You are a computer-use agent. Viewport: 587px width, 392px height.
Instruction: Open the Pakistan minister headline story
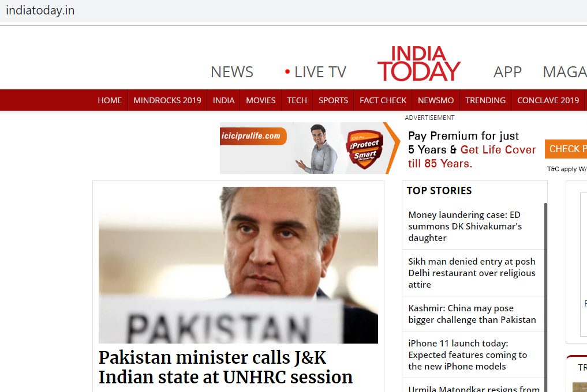pos(226,367)
